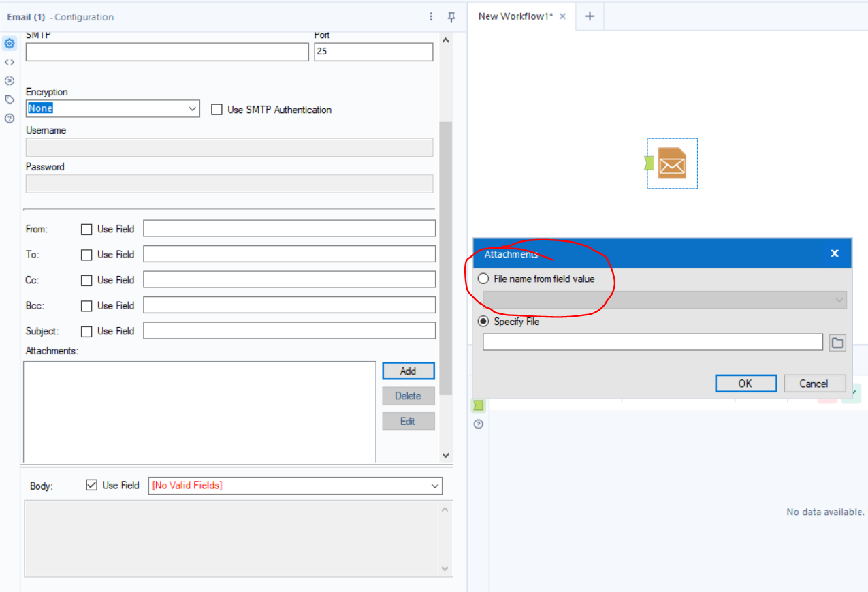This screenshot has height=592, width=868.
Task: Select the XML view icon in the sidebar
Action: point(9,62)
